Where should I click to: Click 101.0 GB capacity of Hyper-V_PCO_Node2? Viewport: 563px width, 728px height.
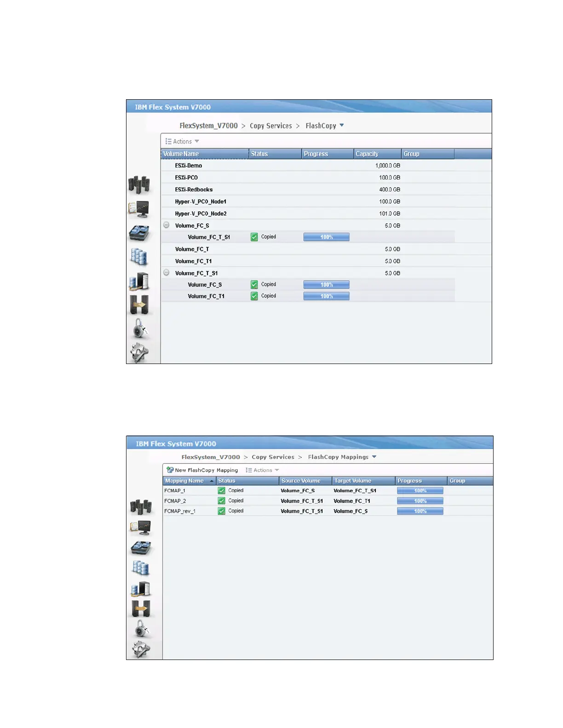tap(390, 213)
